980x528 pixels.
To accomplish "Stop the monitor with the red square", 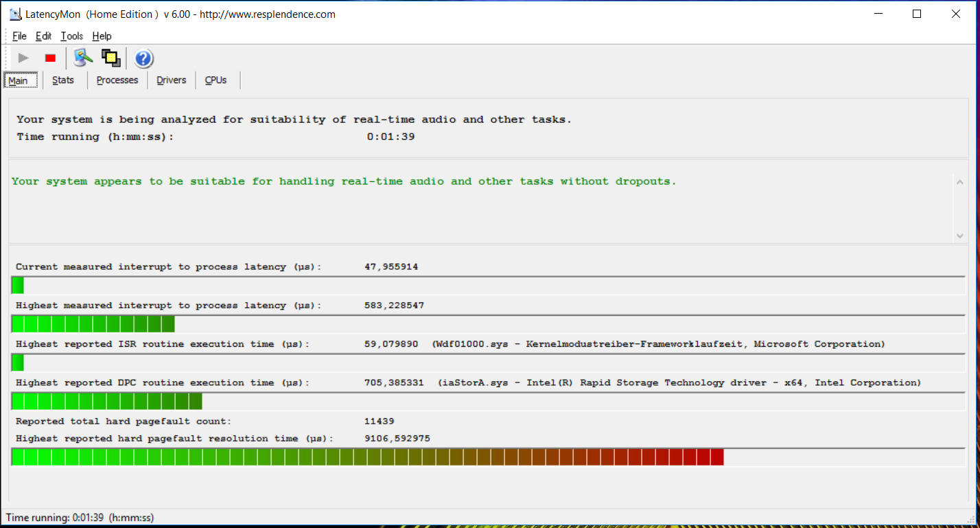I will click(x=50, y=58).
